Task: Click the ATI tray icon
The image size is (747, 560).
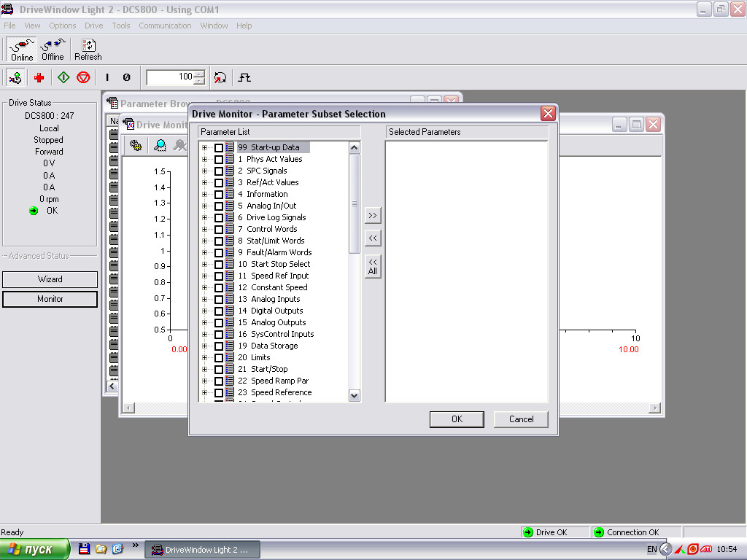Action: click(x=706, y=549)
